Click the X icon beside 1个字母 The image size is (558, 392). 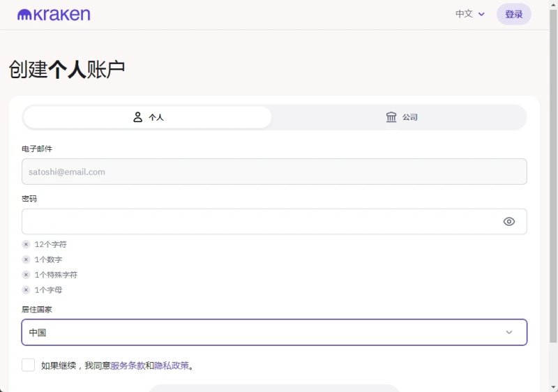coord(26,290)
